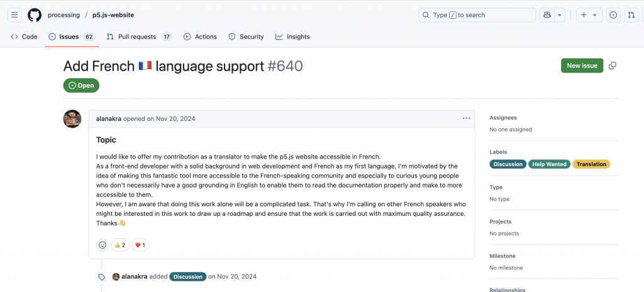Toggle the thumbs up reaction
This screenshot has width=644, height=292.
click(120, 245)
